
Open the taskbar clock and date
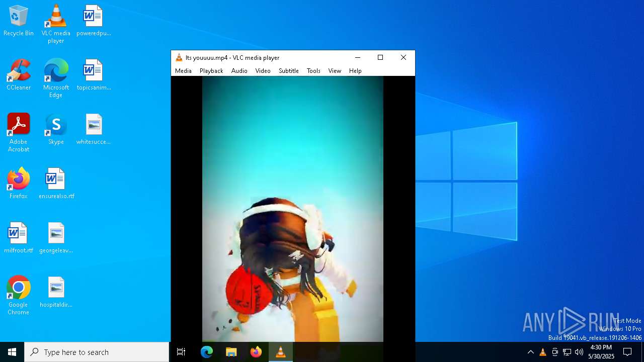601,352
